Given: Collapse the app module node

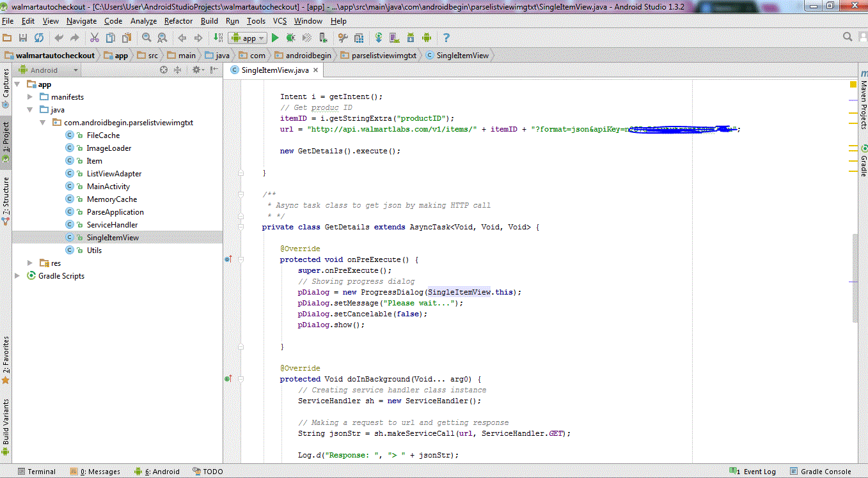Looking at the screenshot, I should 17,84.
